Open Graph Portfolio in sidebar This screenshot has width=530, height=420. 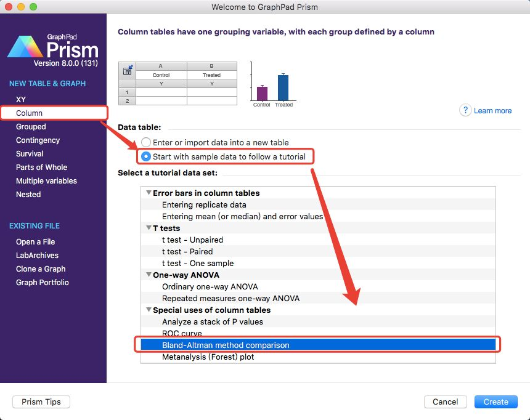[x=43, y=282]
